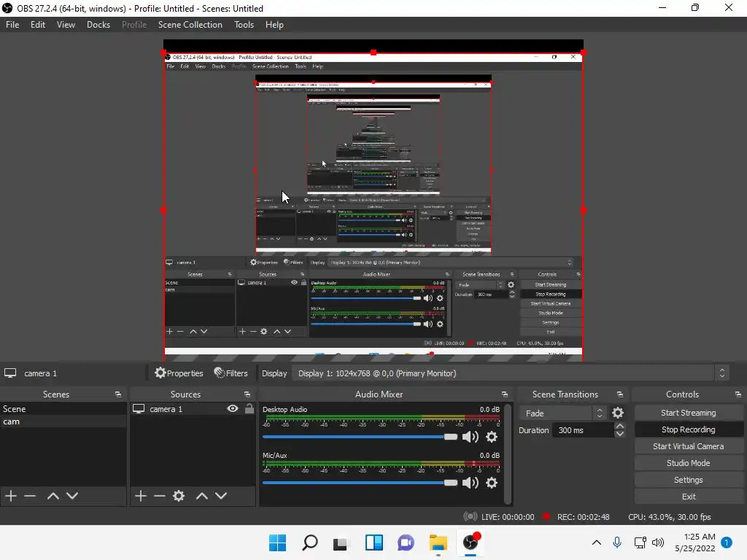Adjust Desktop Audio volume slider
This screenshot has height=560, width=747.
click(360, 437)
